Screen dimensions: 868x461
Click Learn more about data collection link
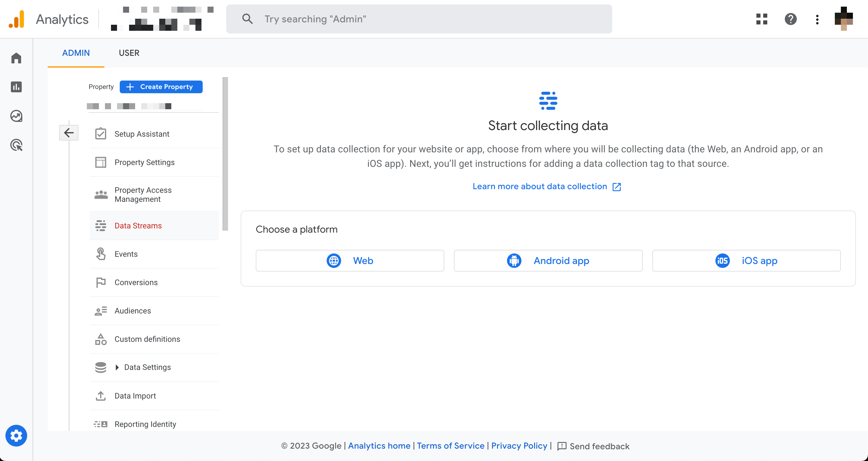point(548,186)
